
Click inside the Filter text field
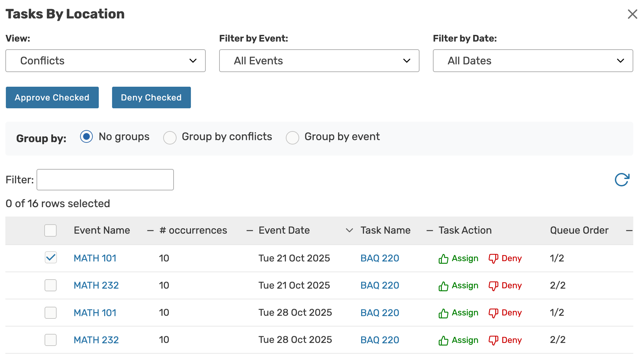(x=105, y=180)
